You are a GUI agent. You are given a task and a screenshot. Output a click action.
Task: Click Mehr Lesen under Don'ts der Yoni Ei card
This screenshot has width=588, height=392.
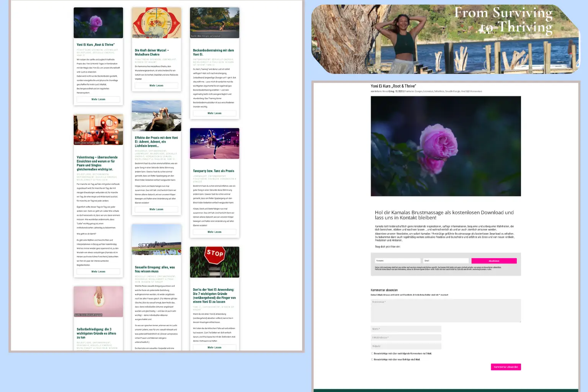(215, 348)
